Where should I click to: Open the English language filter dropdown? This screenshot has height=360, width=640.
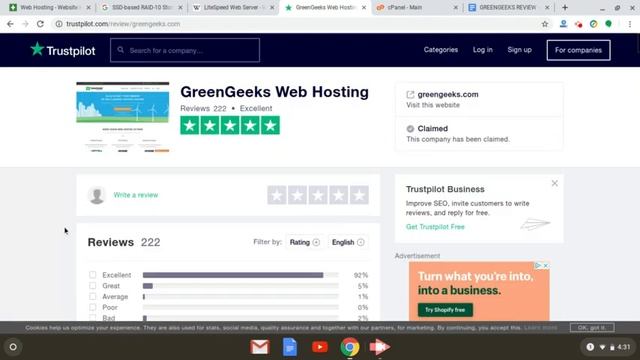348,242
